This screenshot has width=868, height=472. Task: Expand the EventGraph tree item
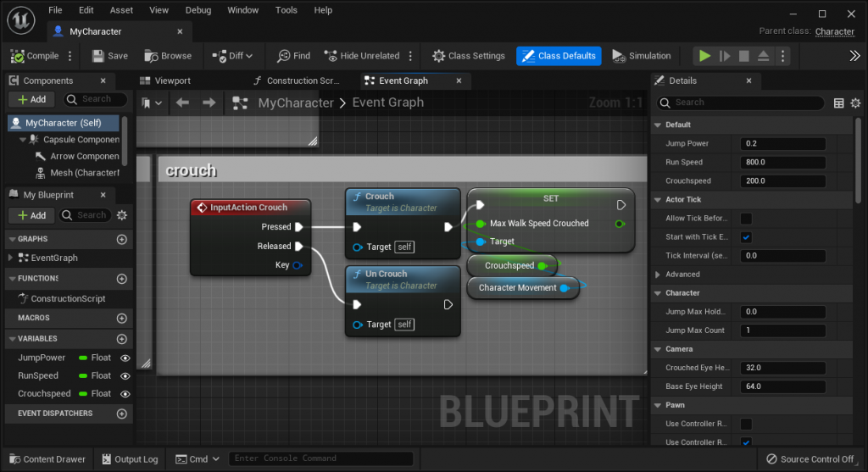10,258
